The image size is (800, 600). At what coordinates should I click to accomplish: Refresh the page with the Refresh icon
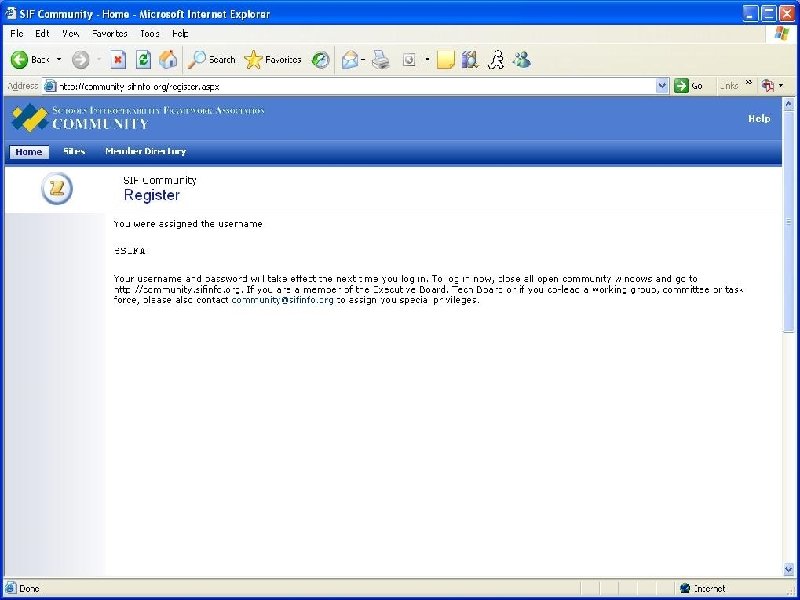(143, 60)
